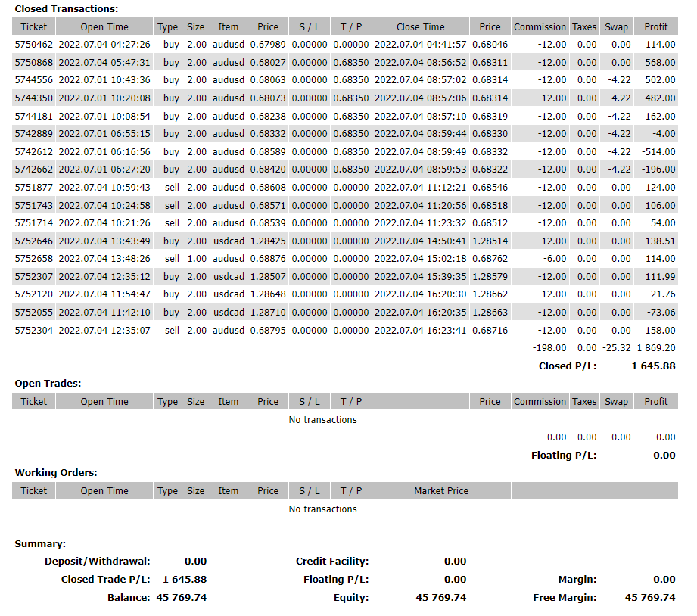Click profit value -73.06
The width and height of the screenshot is (697, 616).
click(661, 313)
